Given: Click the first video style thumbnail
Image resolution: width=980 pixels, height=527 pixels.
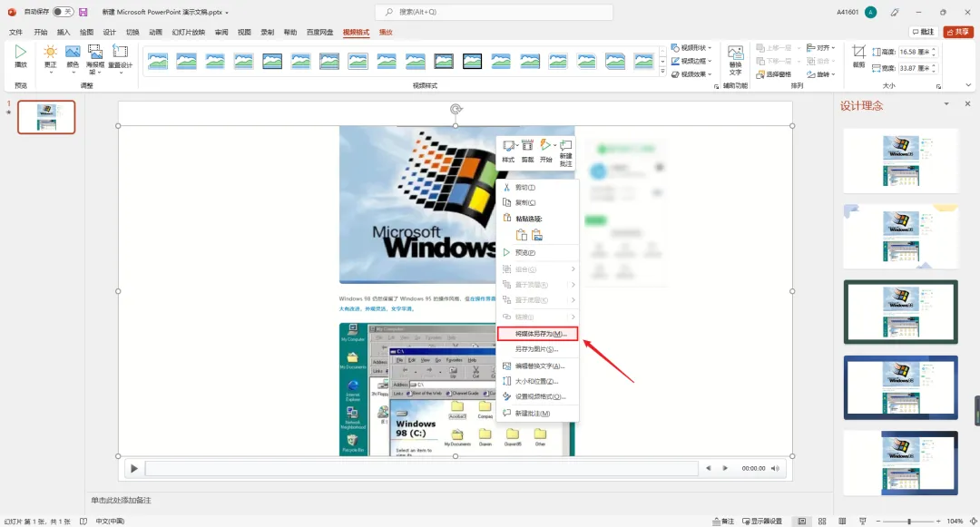Looking at the screenshot, I should click(158, 61).
